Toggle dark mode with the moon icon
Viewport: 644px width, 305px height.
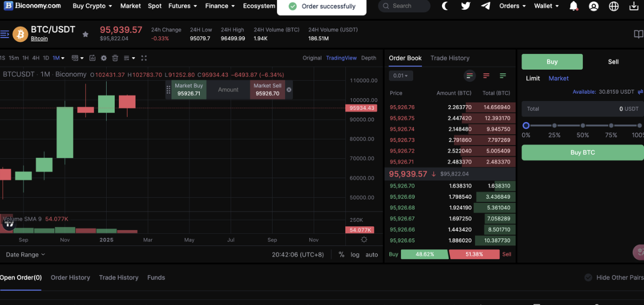tap(445, 6)
